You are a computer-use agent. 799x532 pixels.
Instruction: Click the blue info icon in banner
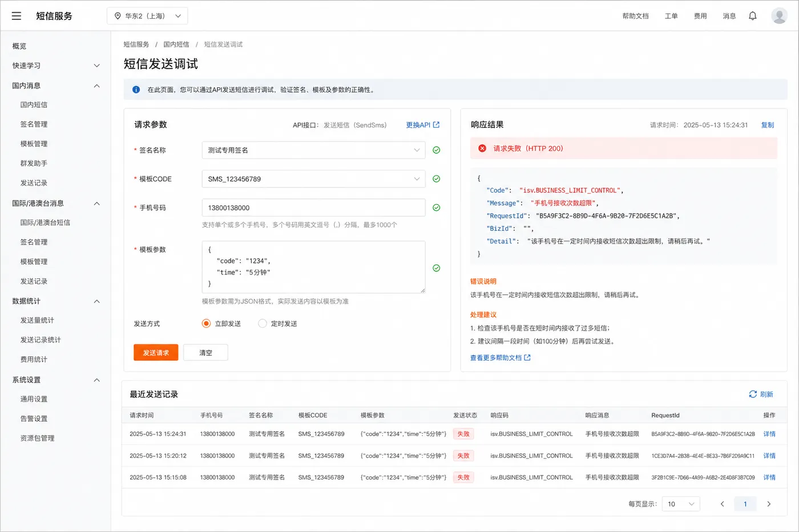coord(136,90)
